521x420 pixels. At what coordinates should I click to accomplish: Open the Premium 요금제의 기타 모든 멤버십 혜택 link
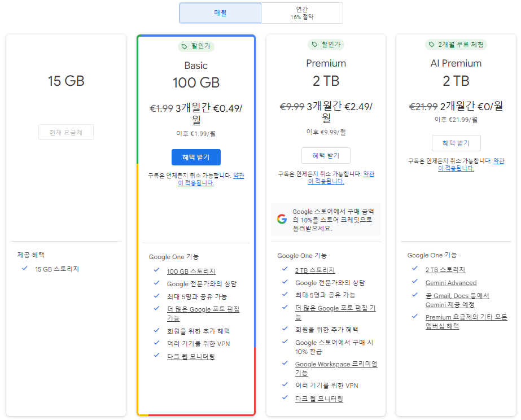466,322
